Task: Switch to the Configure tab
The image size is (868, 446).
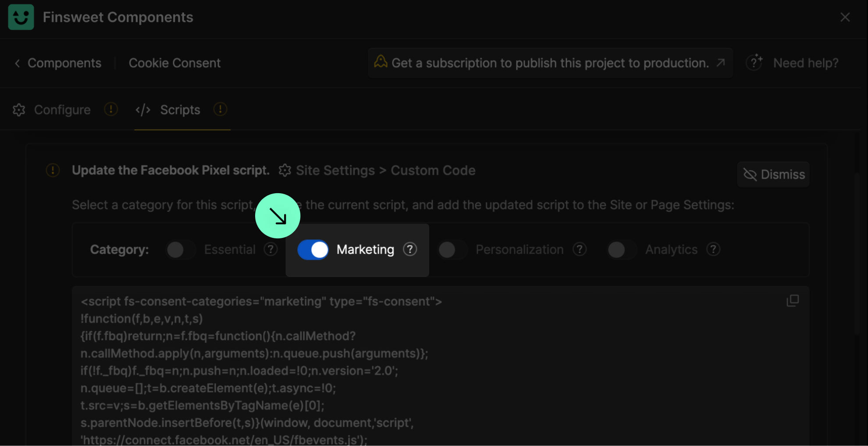Action: click(x=62, y=110)
